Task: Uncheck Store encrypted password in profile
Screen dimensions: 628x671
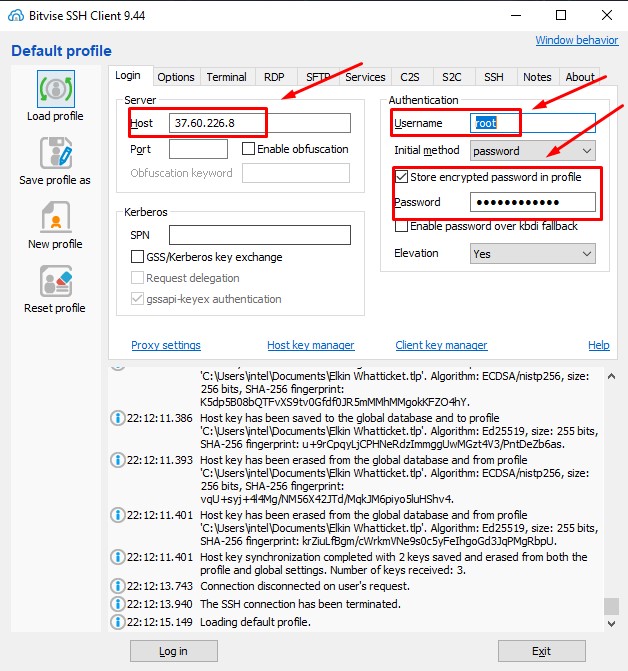Action: (x=402, y=177)
